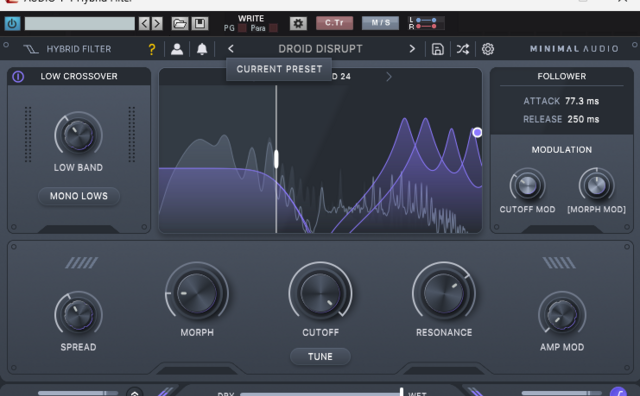Randomize settings with the shuffle icon
640x396 pixels.
coord(462,49)
